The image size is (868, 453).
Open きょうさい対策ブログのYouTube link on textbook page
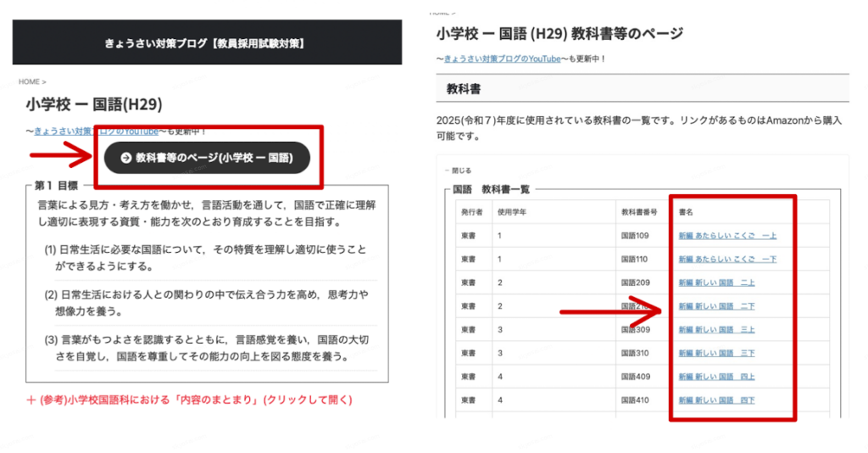502,59
